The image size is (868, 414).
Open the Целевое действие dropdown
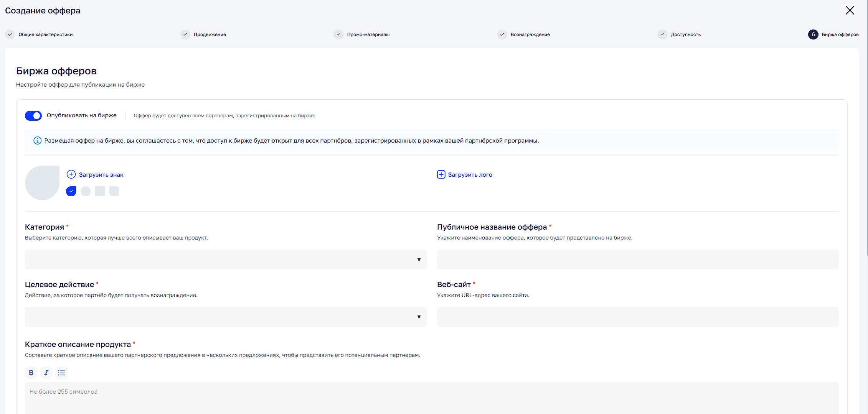coord(226,317)
